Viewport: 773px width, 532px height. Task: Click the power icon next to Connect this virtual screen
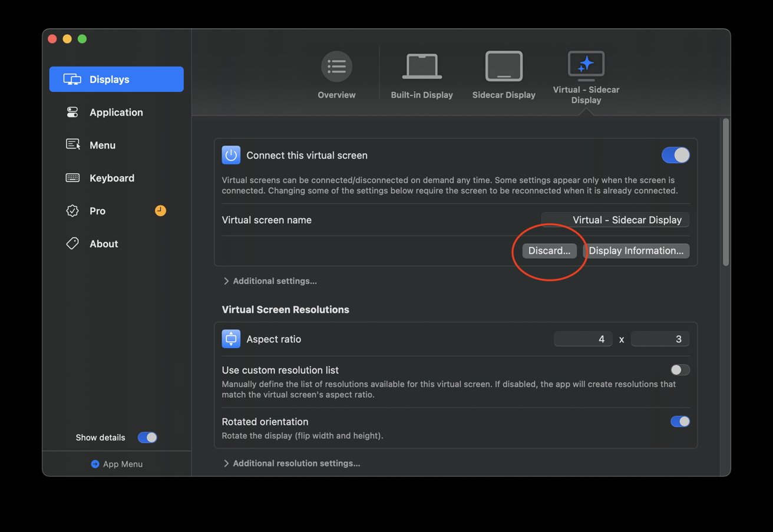231,155
